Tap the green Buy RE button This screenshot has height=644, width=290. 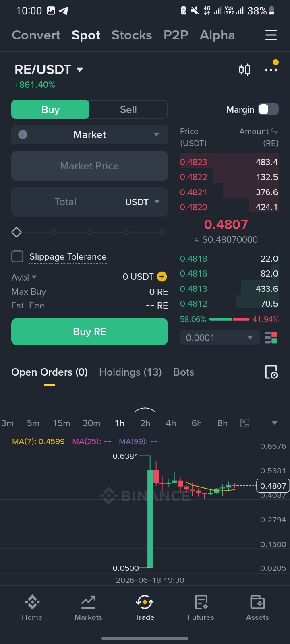89,332
